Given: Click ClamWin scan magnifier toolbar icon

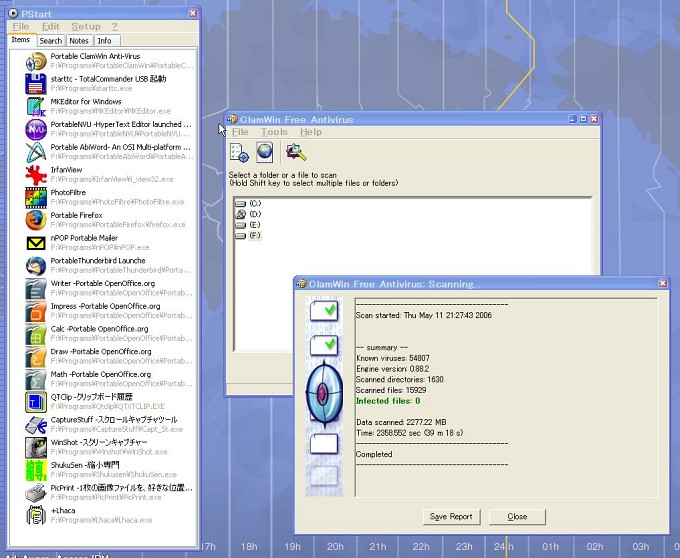Looking at the screenshot, I should (x=296, y=152).
